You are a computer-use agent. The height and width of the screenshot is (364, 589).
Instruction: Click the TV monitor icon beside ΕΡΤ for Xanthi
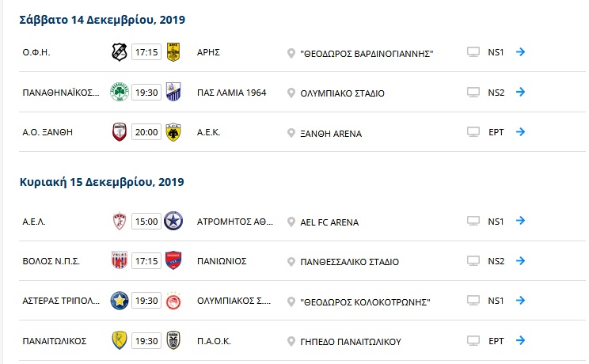(473, 132)
